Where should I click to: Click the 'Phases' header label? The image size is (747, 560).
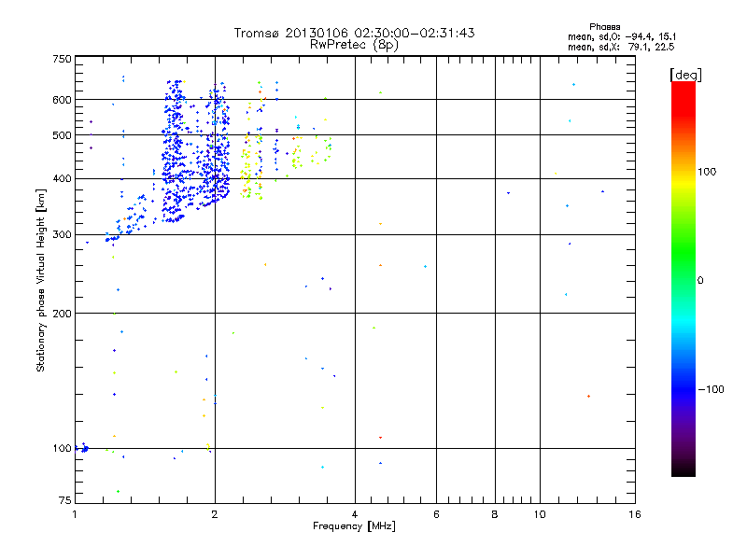tap(604, 27)
